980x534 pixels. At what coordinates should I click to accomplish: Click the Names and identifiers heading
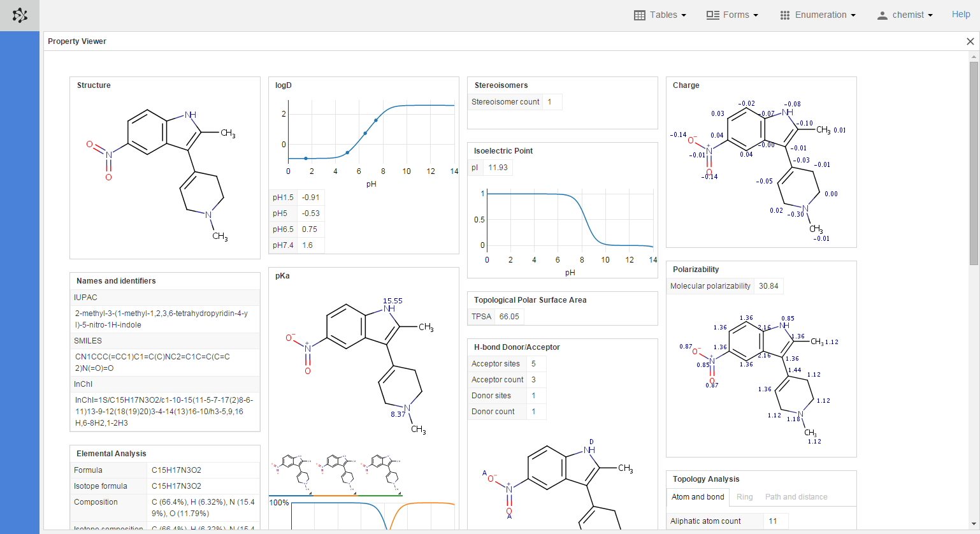click(x=116, y=281)
